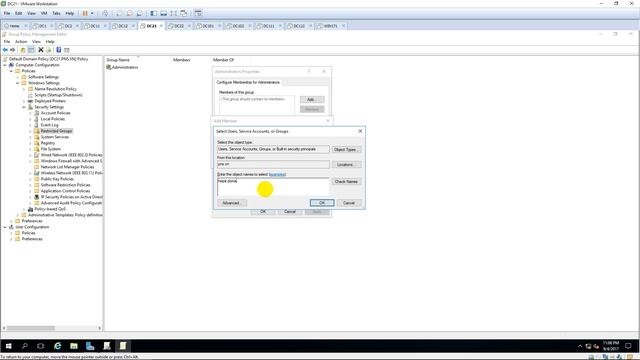Open the VMware power options dropdown arrow
The width and height of the screenshot is (640, 360).
(x=92, y=13)
